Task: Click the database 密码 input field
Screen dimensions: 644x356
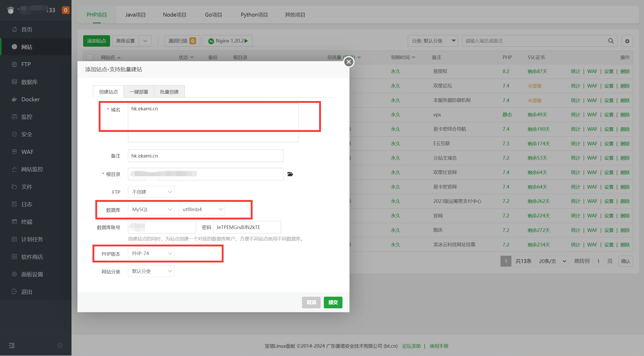Action: (x=247, y=227)
